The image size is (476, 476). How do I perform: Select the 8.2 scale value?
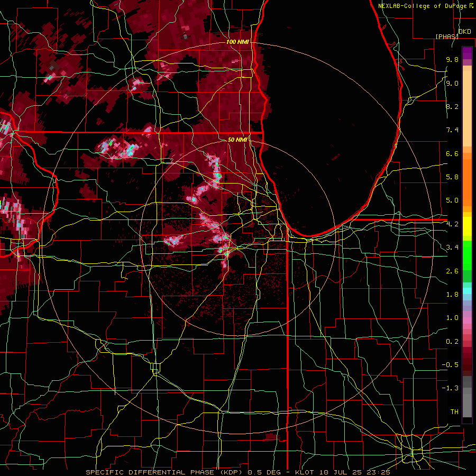click(452, 106)
